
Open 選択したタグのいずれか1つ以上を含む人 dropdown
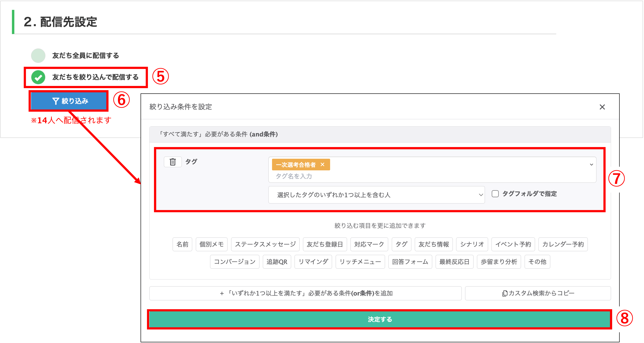point(376,195)
